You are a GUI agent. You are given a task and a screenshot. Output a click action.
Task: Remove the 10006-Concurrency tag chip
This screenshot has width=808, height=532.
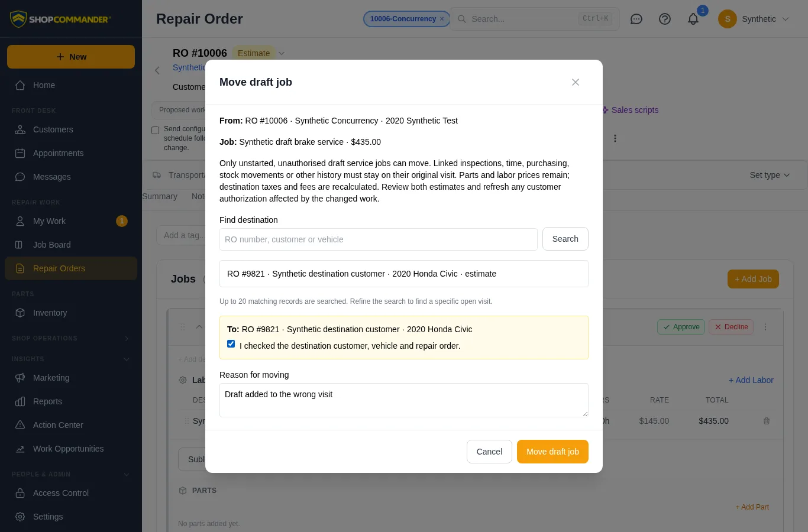442,19
